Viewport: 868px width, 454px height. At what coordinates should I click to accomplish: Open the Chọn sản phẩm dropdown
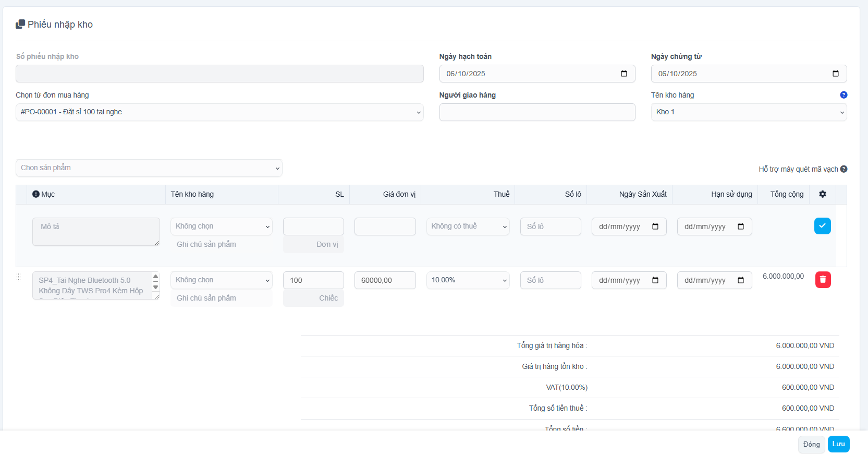[149, 168]
